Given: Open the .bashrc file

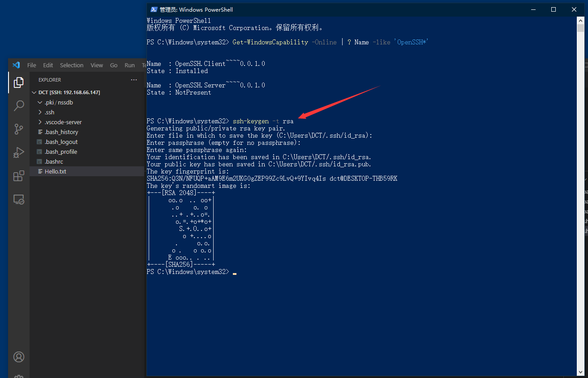Looking at the screenshot, I should (x=87, y=161).
